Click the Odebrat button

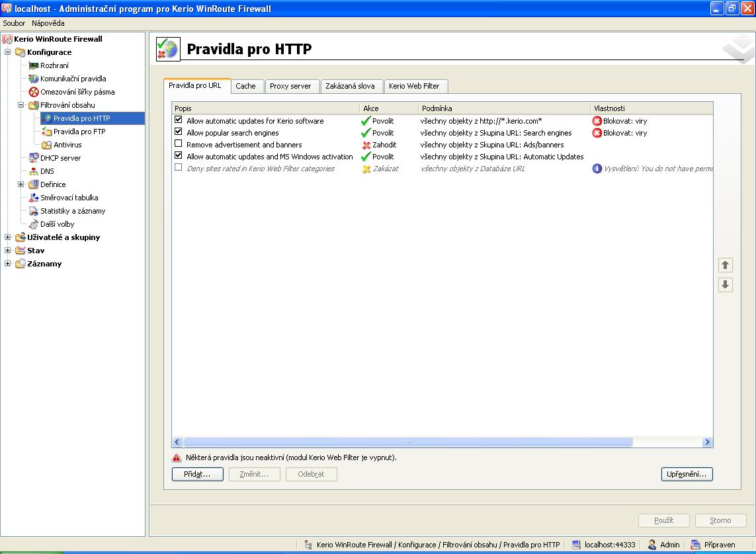pyautogui.click(x=312, y=474)
